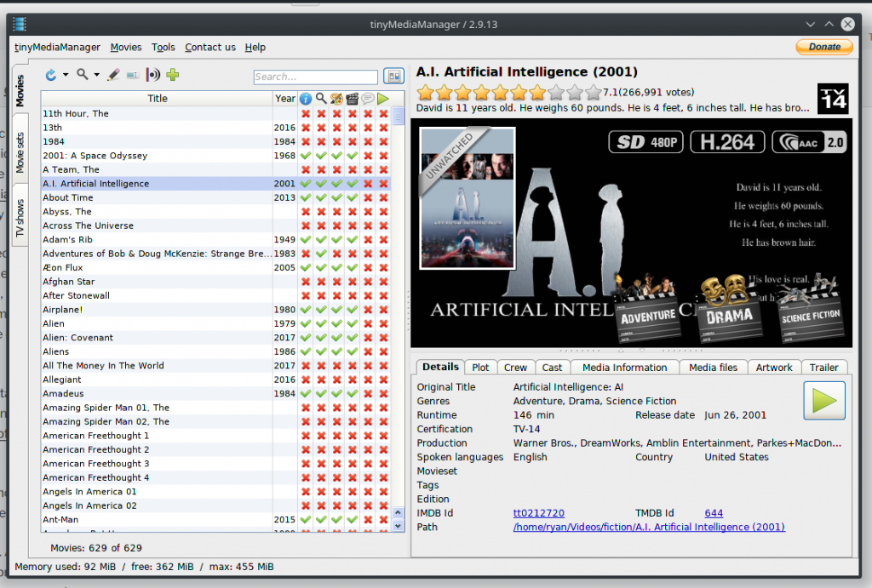This screenshot has height=588, width=872.
Task: Click the speech bubble subtitles column header icon
Action: pos(368,99)
